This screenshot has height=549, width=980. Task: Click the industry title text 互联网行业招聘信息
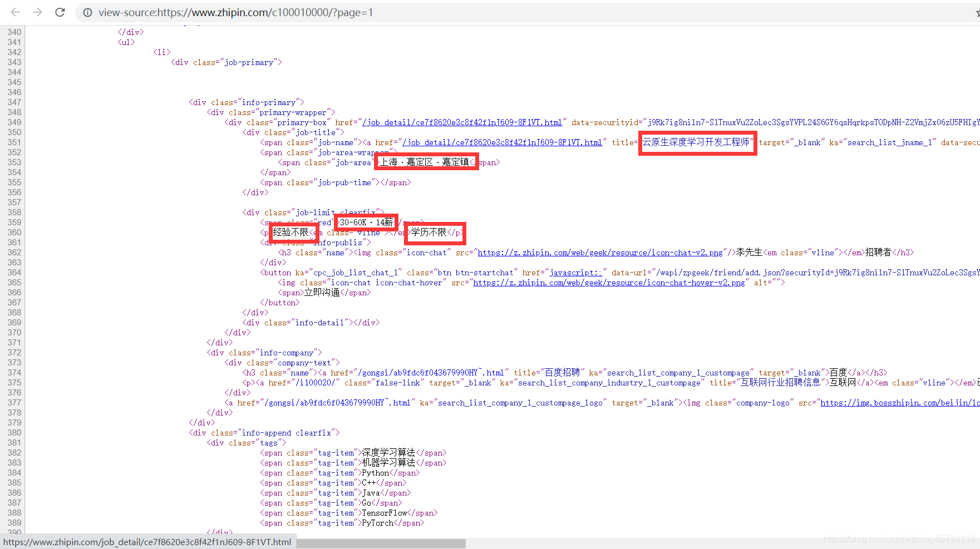click(780, 383)
